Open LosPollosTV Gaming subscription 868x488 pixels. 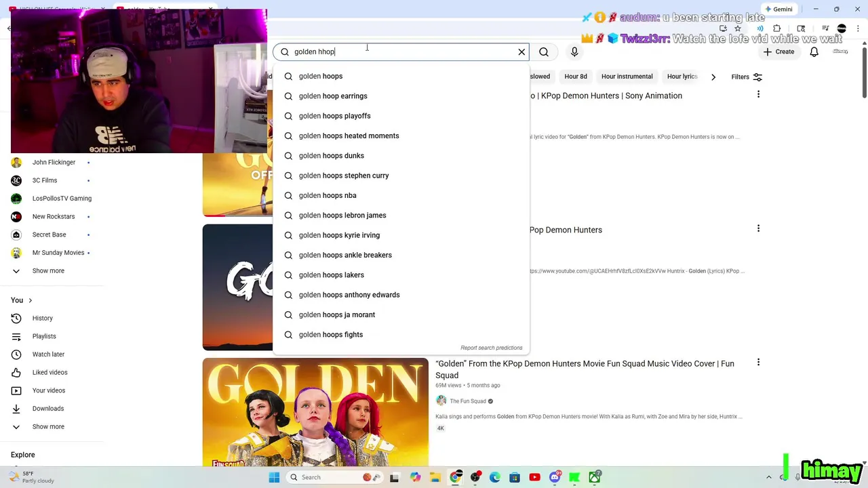(53, 199)
